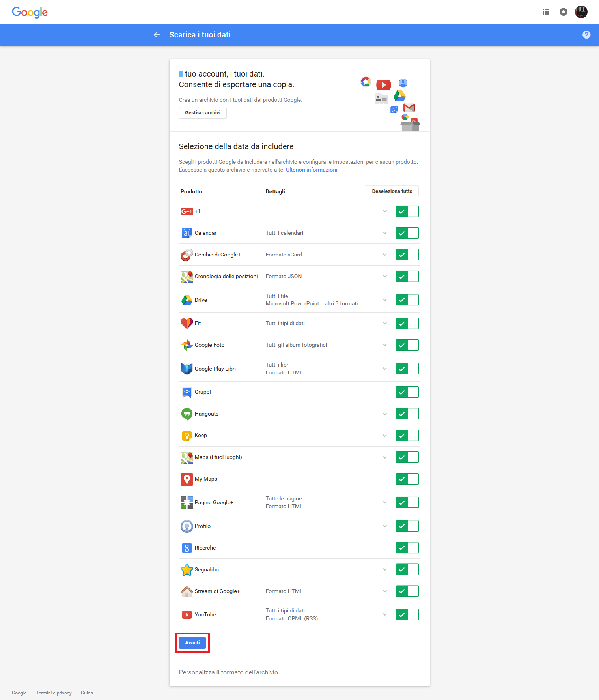
Task: Click the My Maps pin icon
Action: tap(187, 479)
